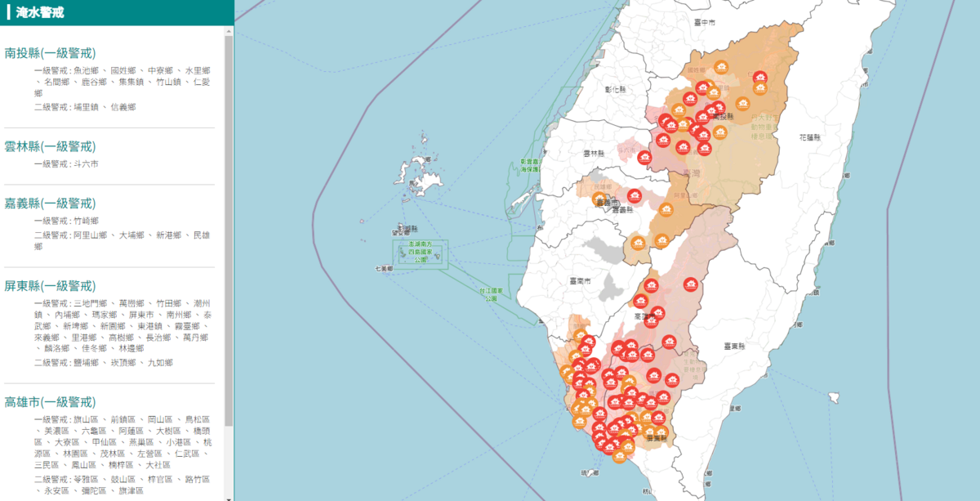Select the red flood marker beside 斗六市

pyautogui.click(x=644, y=157)
